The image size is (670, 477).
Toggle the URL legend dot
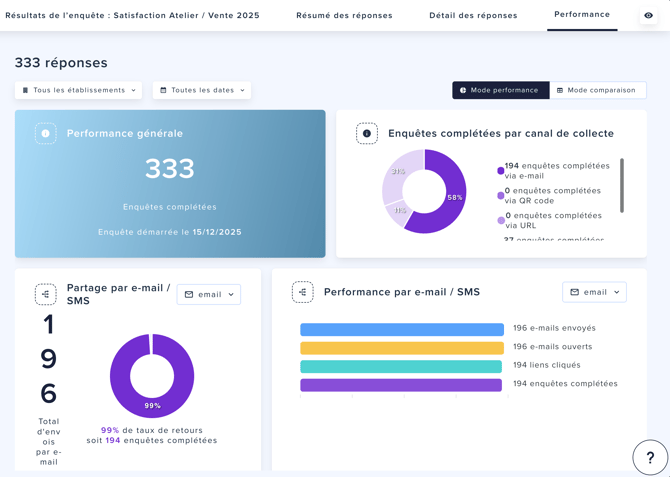coord(501,220)
